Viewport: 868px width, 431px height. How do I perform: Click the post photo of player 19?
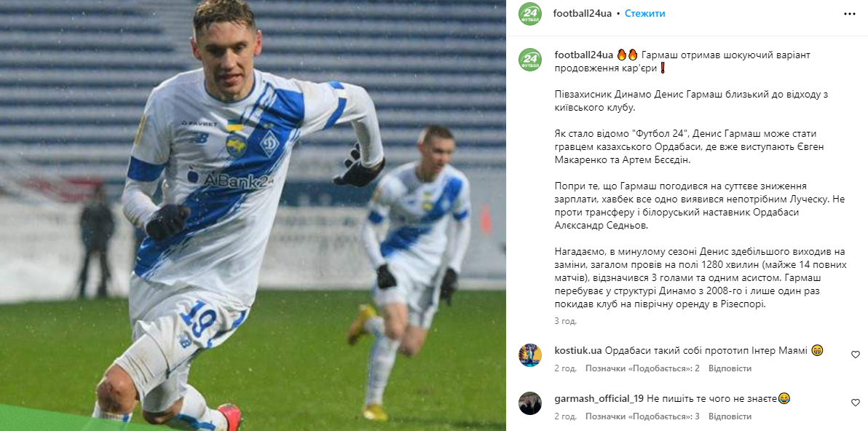click(253, 215)
